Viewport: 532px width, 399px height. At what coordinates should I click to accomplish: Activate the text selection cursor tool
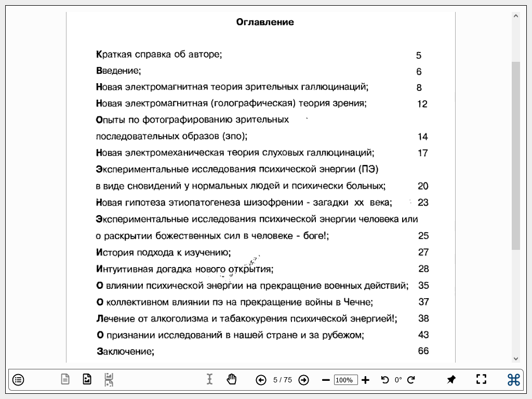[x=210, y=379]
